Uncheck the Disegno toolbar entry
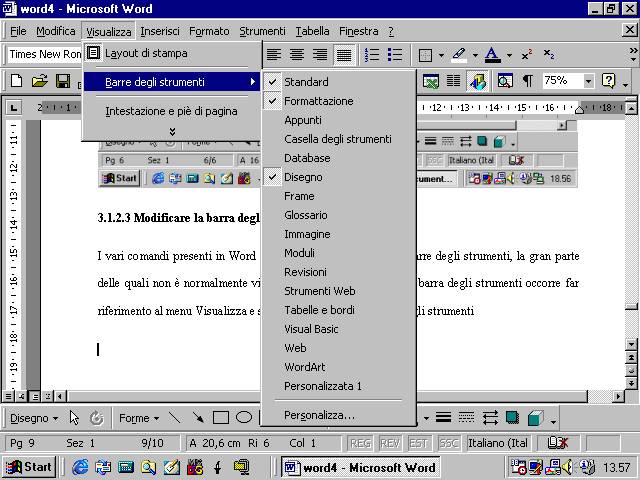This screenshot has height=480, width=640. coord(338,177)
